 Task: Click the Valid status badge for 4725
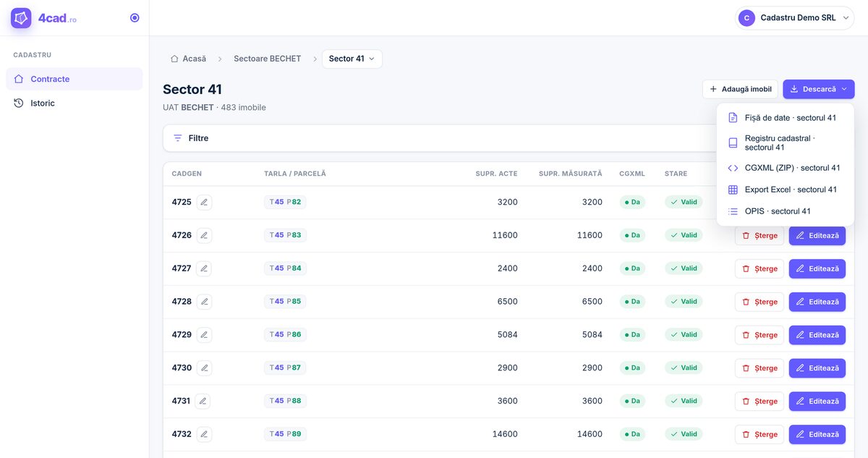coord(684,202)
